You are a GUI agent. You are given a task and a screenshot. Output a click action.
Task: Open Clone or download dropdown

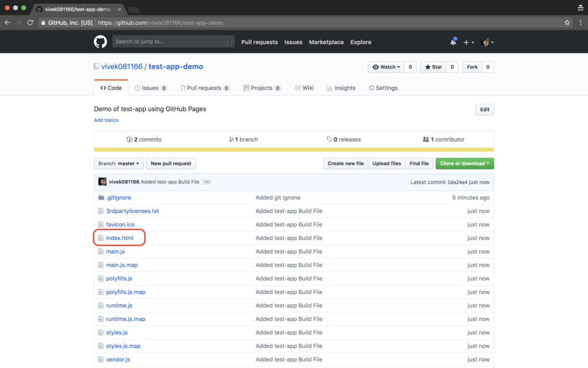coord(465,163)
